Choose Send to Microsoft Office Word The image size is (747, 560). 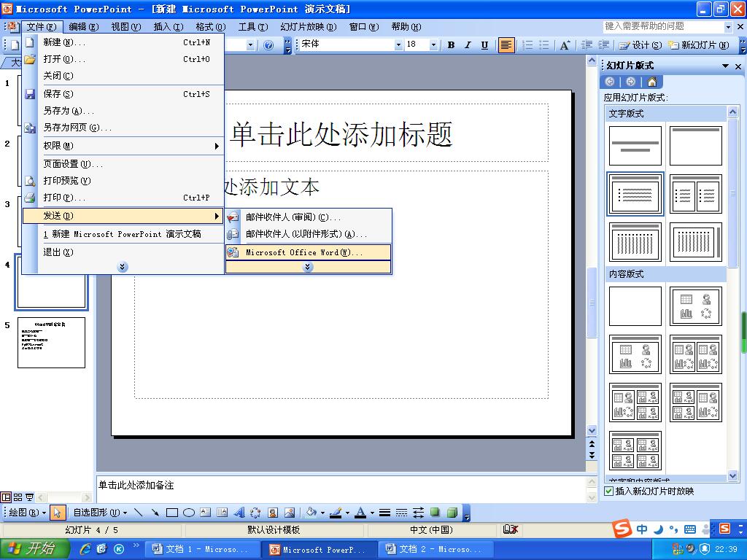click(x=308, y=252)
